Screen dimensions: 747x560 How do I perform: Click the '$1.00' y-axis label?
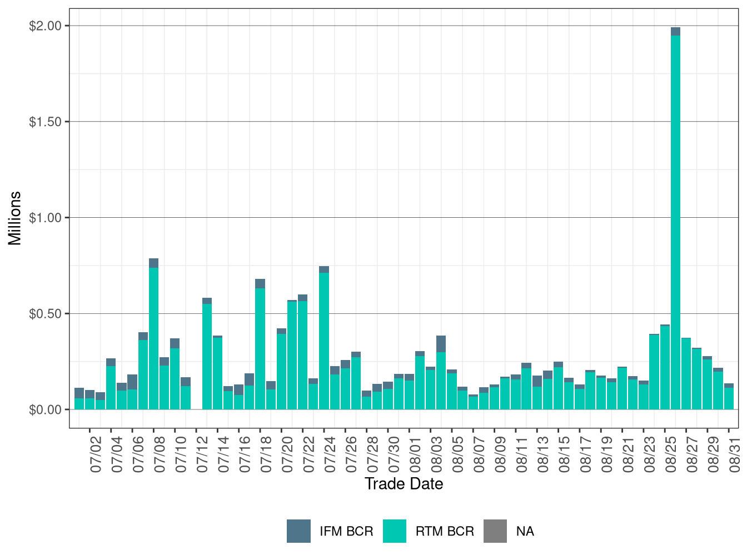tap(46, 218)
